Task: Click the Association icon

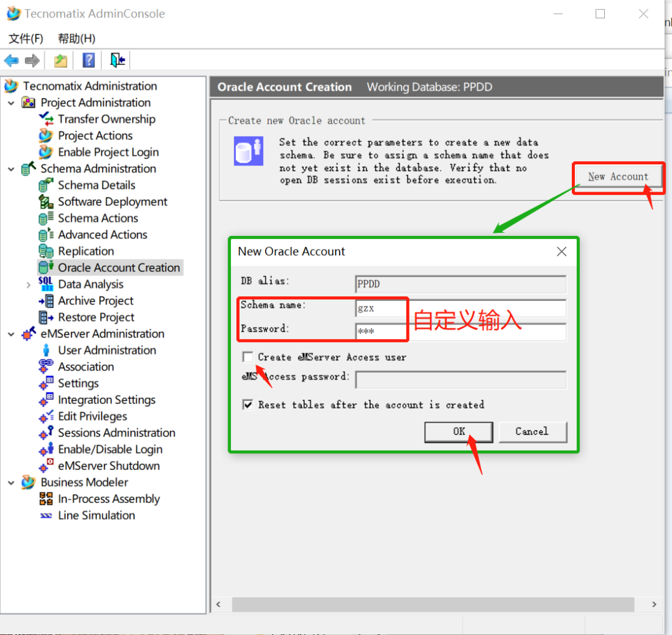Action: (x=46, y=367)
